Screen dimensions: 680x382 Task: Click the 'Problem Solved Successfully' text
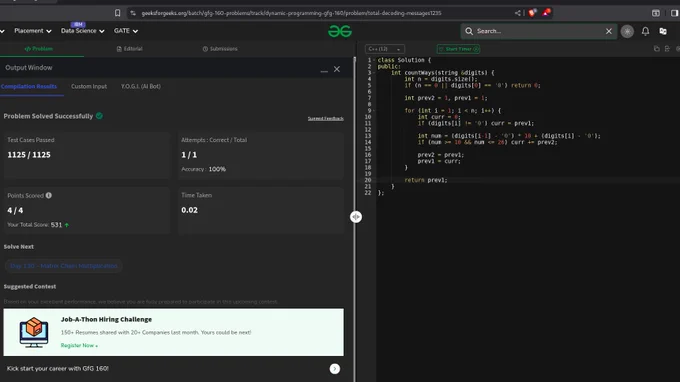tap(48, 116)
